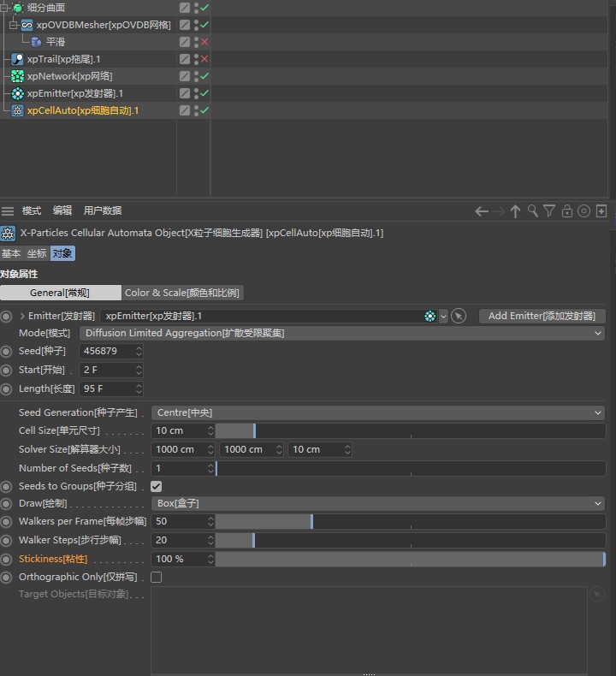Viewport: 616px width, 676px height.
Task: Select xpCellAuto object in tree
Action: tap(83, 110)
